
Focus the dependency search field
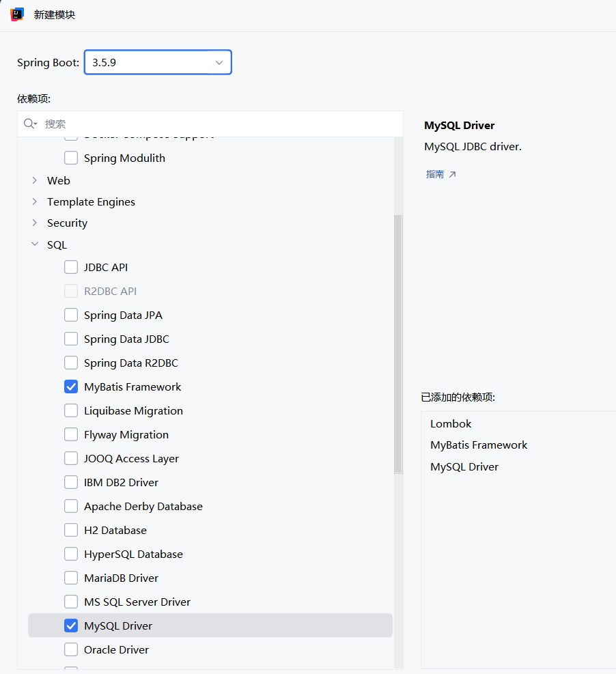pos(210,124)
